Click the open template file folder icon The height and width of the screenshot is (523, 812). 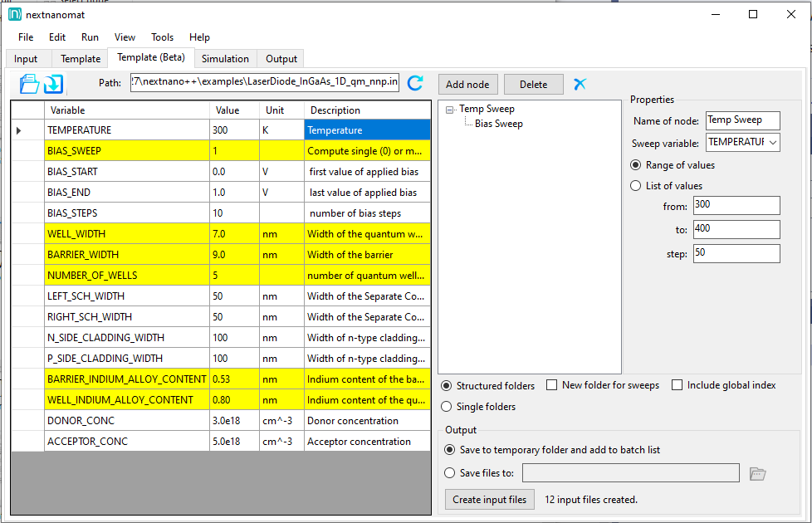(29, 84)
